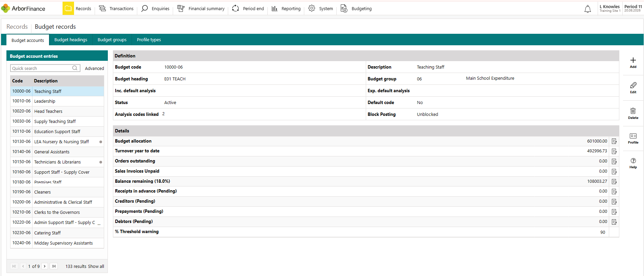This screenshot has width=644, height=276.
Task: Open Profile for the budget account
Action: 633,139
